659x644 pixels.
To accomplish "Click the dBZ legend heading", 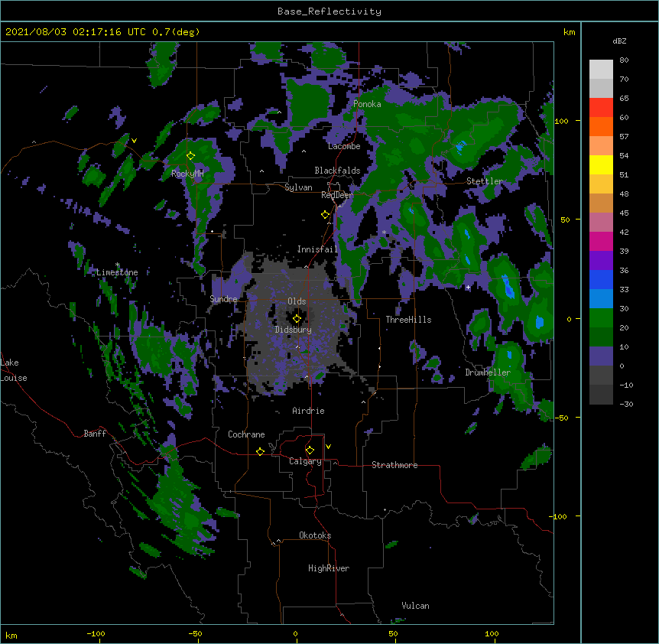I will tap(619, 41).
